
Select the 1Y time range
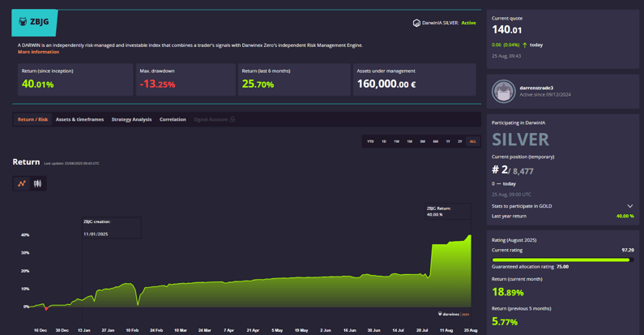(448, 141)
